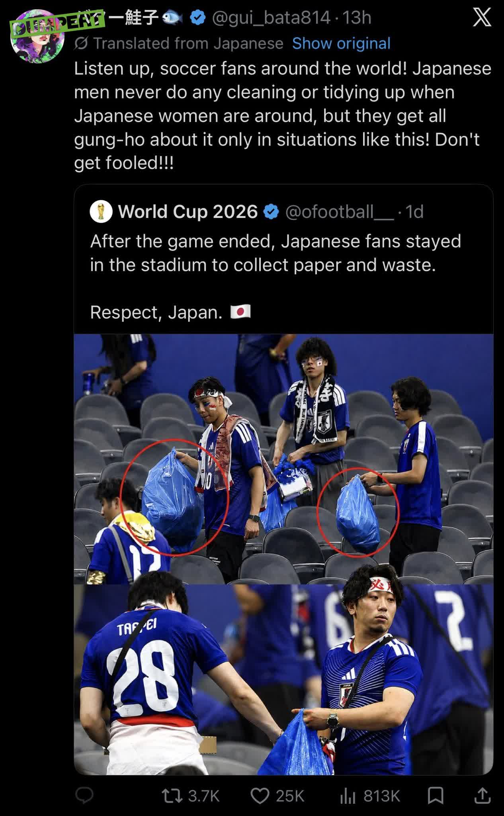Open World Cup 2026 account name

point(188,212)
